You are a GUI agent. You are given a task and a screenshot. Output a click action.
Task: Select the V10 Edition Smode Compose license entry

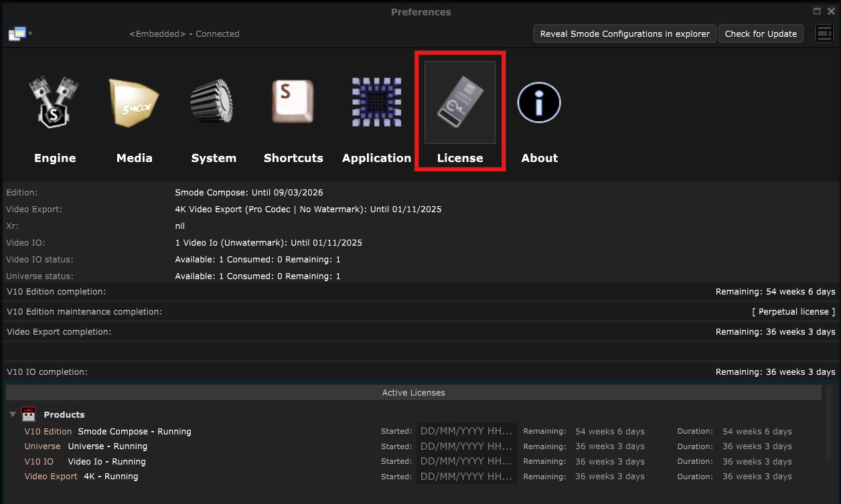[x=107, y=431]
